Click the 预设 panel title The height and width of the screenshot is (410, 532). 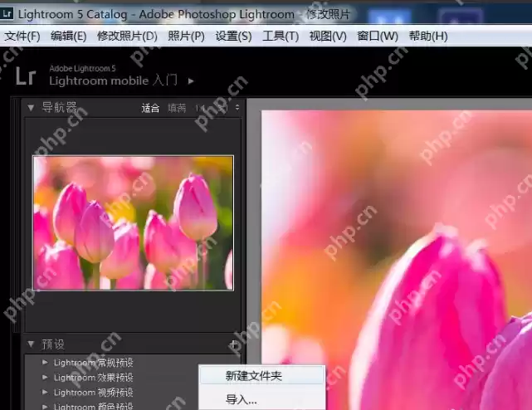(x=53, y=344)
